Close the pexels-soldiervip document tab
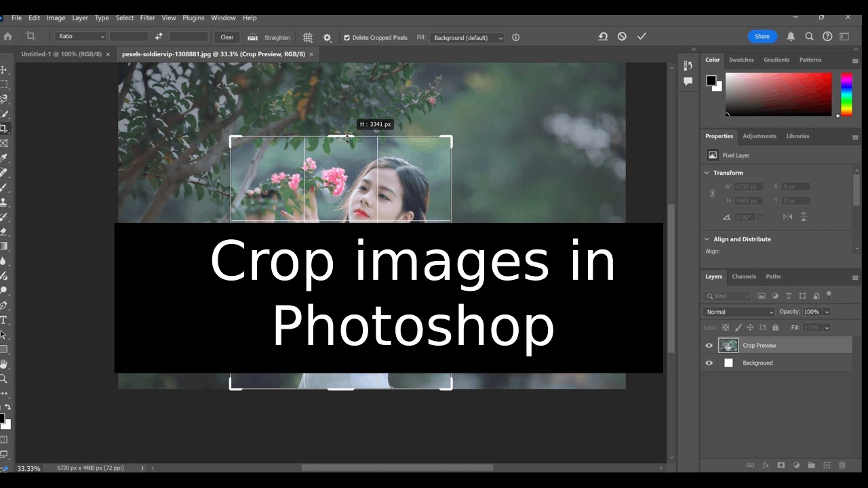 click(x=311, y=54)
